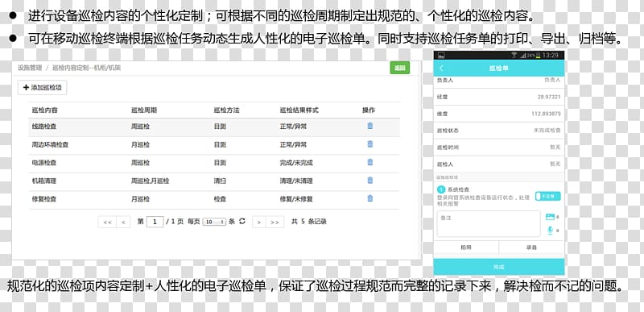Viewport: 644px width, 312px height.
Task: Click the 添加巡检项 button
Action: pyautogui.click(x=43, y=88)
